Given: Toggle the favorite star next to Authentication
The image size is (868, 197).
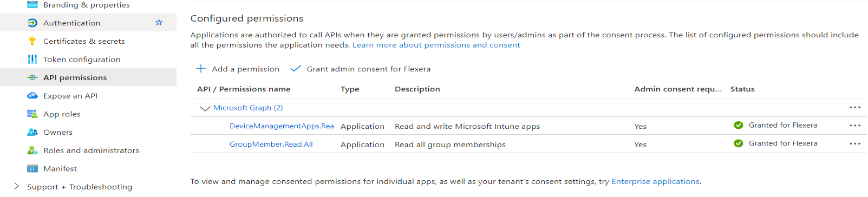Looking at the screenshot, I should [x=159, y=22].
